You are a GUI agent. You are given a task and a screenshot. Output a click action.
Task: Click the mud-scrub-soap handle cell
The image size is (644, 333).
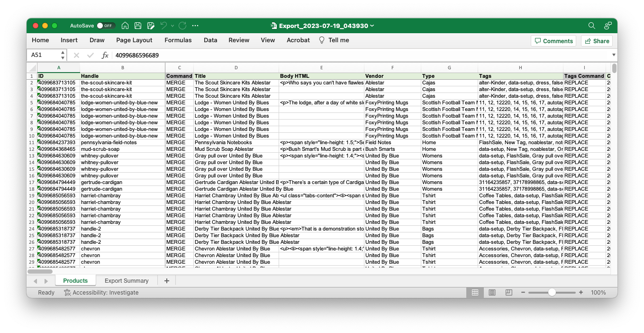tap(123, 149)
